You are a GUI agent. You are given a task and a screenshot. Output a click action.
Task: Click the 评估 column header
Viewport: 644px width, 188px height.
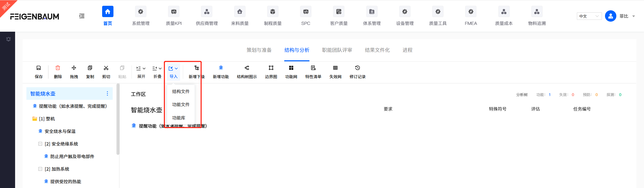coord(536,109)
